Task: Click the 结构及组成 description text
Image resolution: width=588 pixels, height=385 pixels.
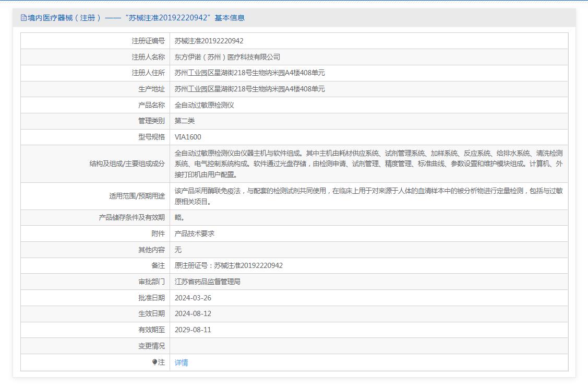Action: coord(368,164)
